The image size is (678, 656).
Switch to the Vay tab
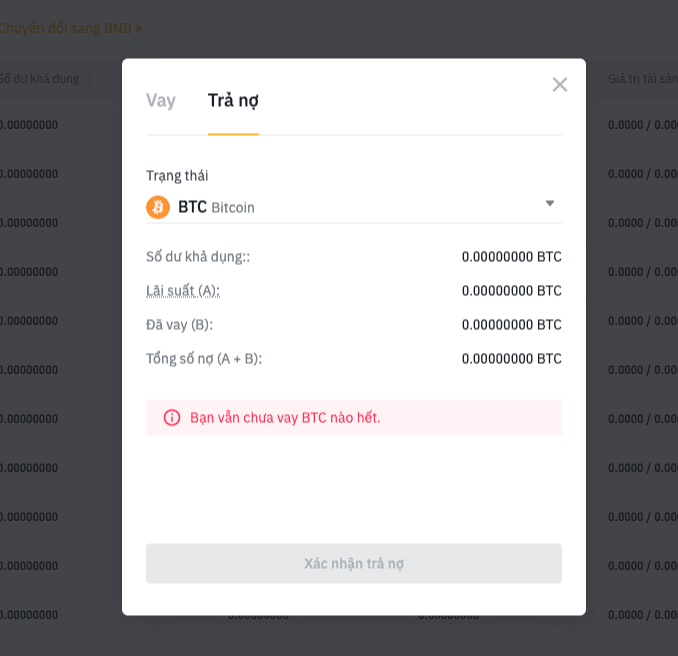coord(161,100)
